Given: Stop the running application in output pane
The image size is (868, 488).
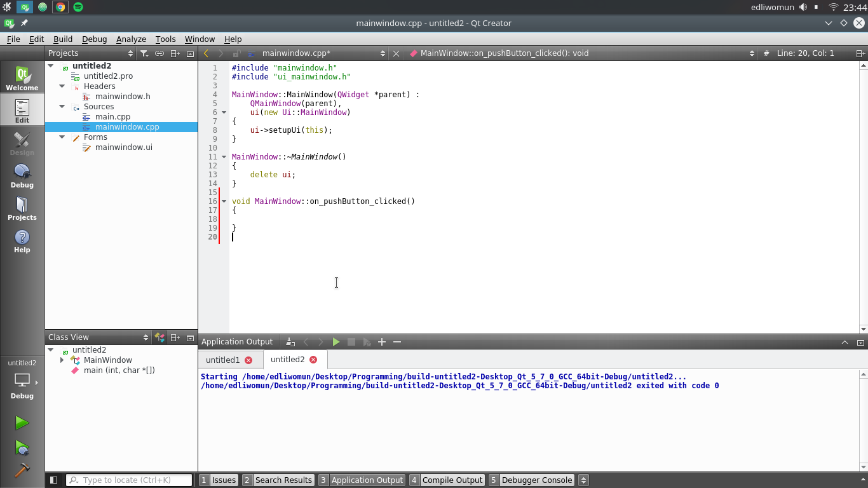Looking at the screenshot, I should point(351,342).
